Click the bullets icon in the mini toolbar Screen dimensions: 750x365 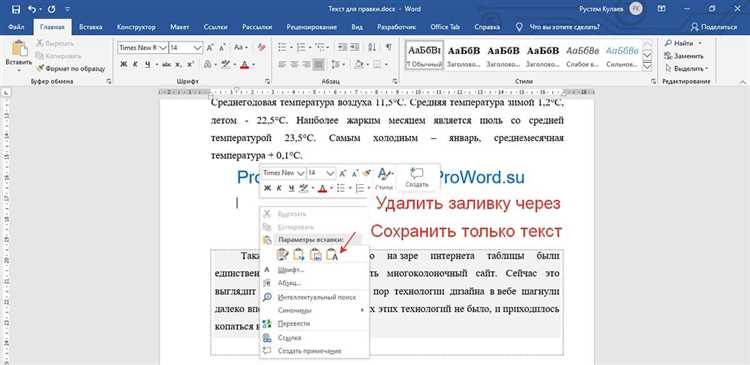[341, 188]
